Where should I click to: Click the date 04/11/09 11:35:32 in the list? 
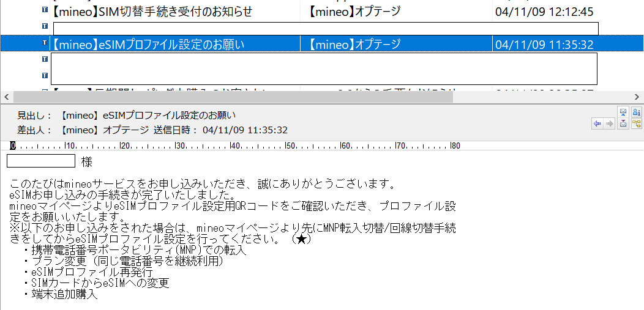pos(544,44)
